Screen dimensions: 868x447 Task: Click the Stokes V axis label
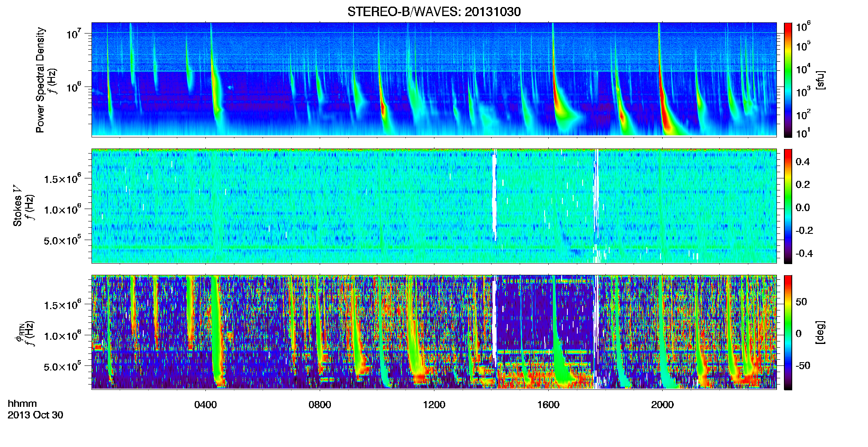pos(17,205)
